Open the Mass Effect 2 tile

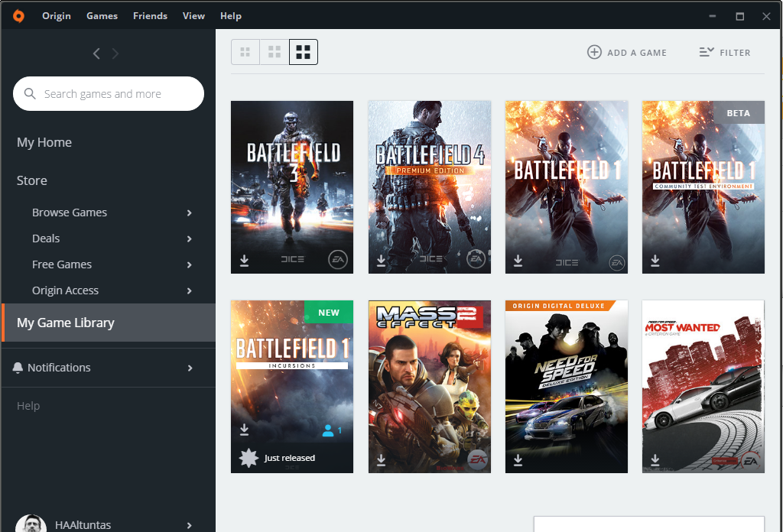(430, 387)
